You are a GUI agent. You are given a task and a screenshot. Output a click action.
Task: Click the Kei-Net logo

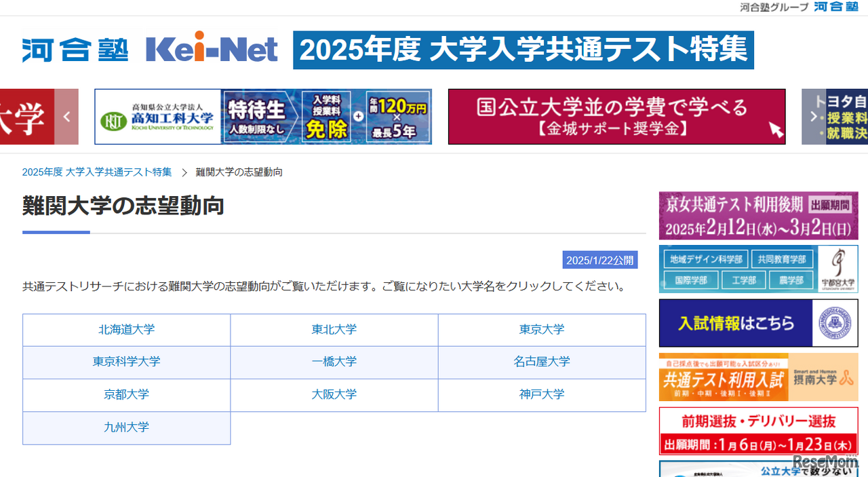[211, 49]
